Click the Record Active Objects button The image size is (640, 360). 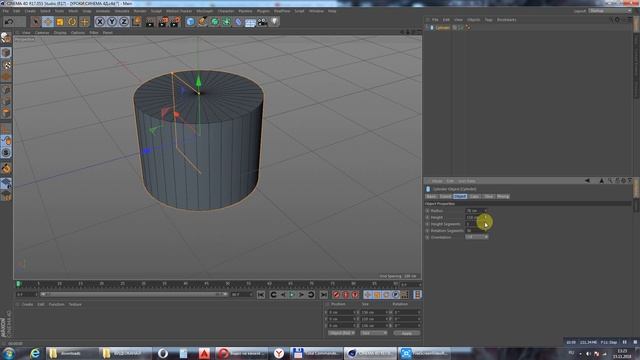pyautogui.click(x=336, y=295)
